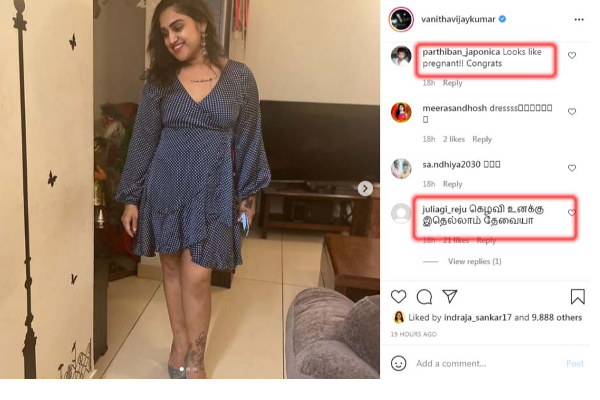Reply to parthiban_japonica's comment
This screenshot has height=400, width=600.
453,83
